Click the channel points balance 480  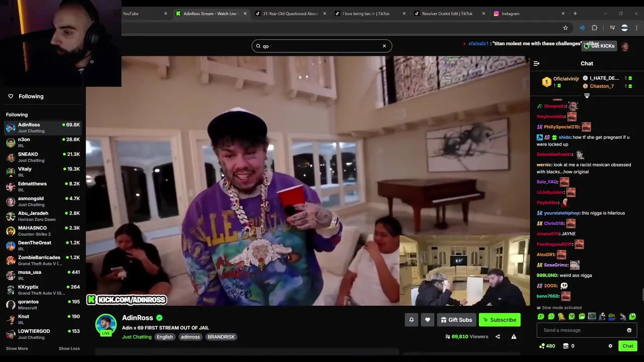point(547,346)
